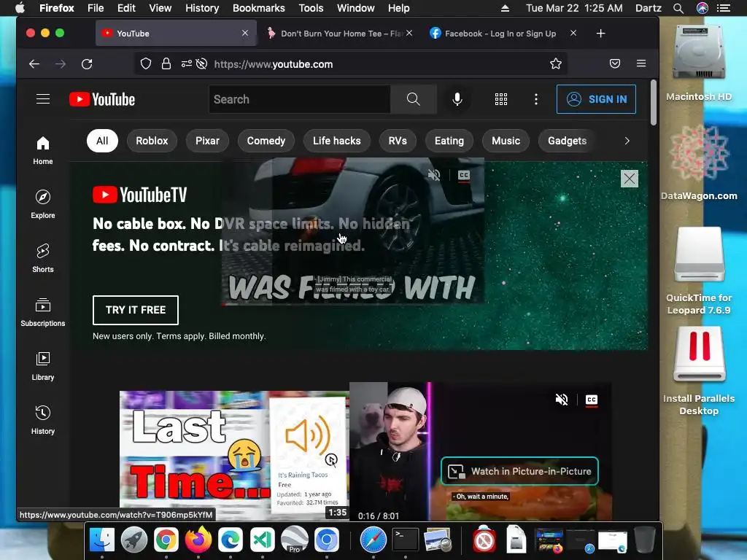
Task: Open Subscriptions in YouTube sidebar
Action: pyautogui.click(x=43, y=312)
